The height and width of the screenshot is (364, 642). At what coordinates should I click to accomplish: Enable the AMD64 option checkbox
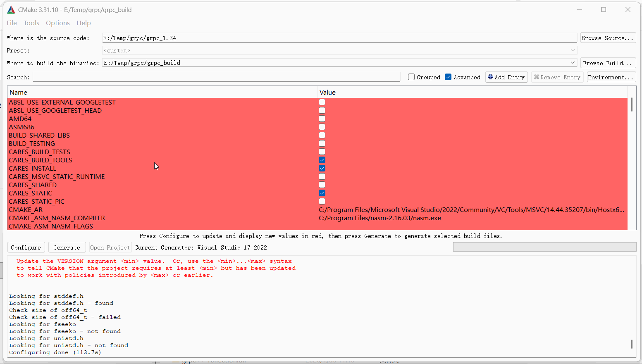click(322, 119)
